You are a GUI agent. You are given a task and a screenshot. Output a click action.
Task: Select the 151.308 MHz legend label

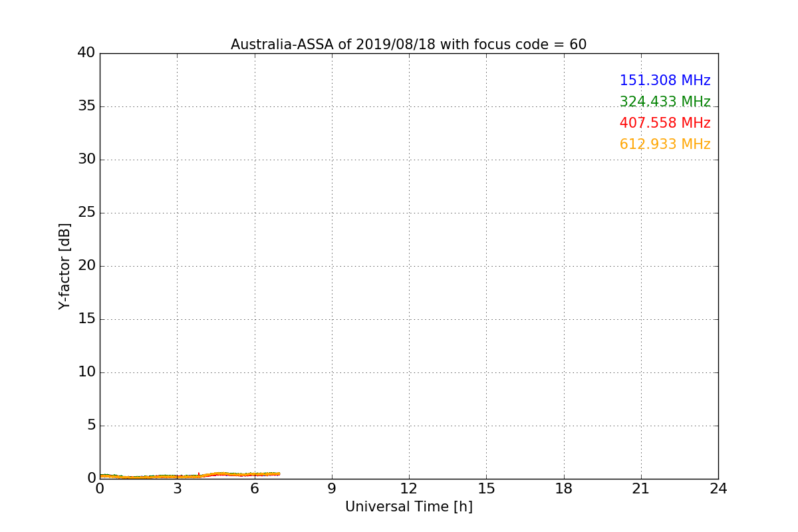[665, 80]
